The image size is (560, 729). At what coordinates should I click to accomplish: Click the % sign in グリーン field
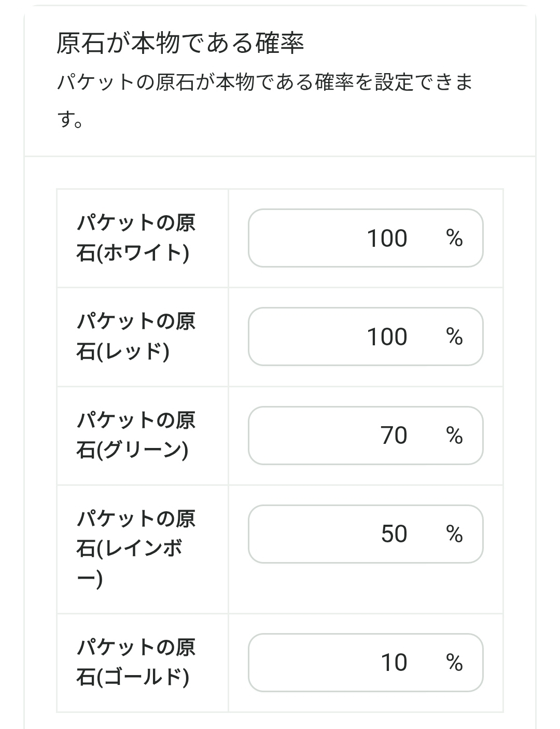(454, 436)
